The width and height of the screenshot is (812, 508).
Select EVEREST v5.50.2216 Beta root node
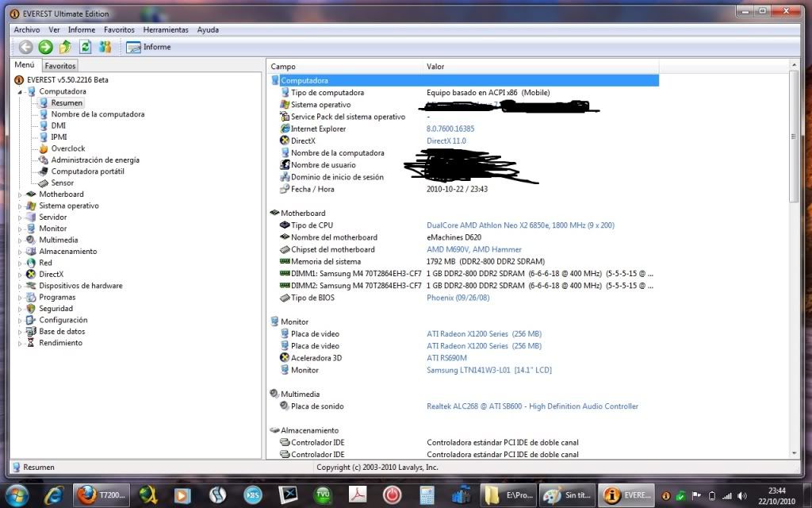pyautogui.click(x=67, y=80)
